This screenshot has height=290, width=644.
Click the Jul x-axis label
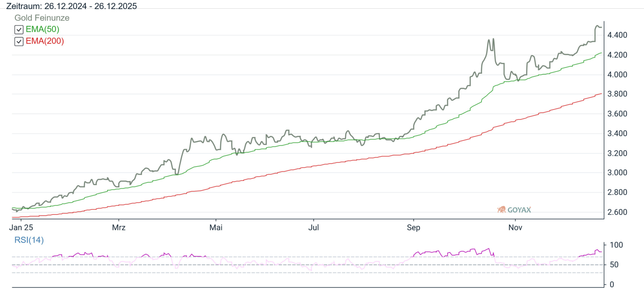(313, 228)
